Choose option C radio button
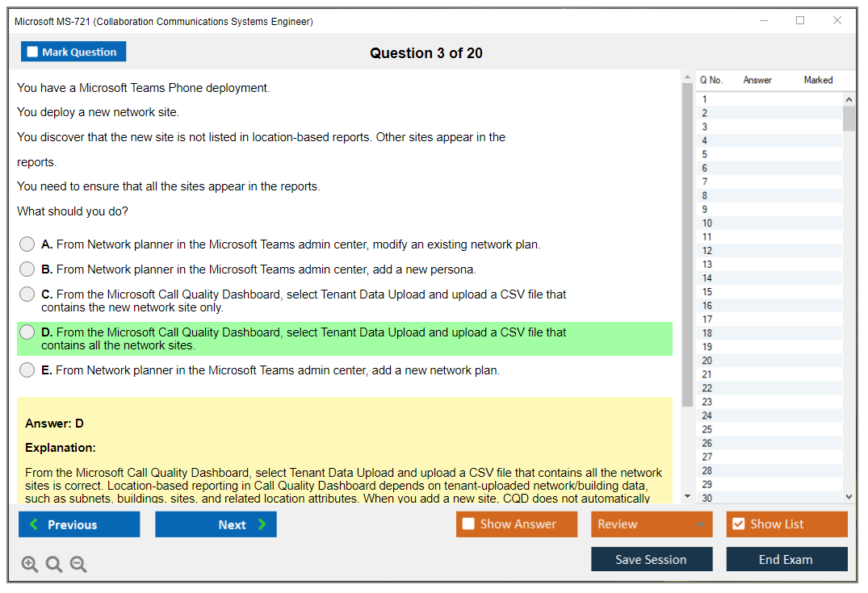Screen dimensions: 868x593 click(27, 294)
